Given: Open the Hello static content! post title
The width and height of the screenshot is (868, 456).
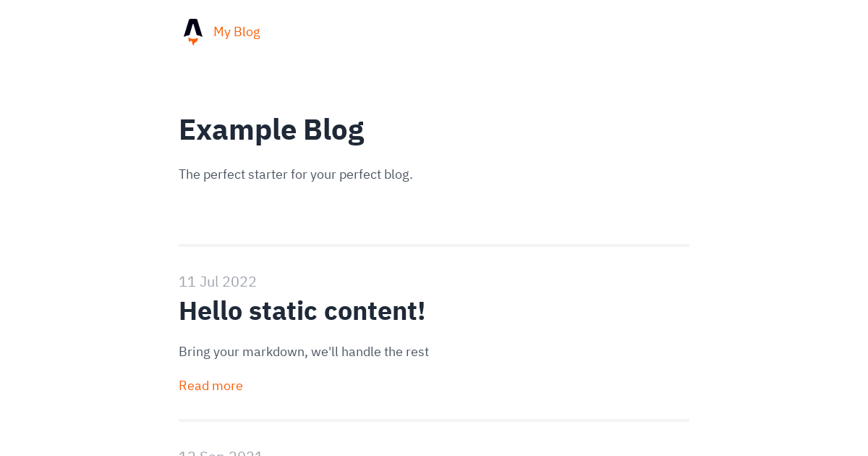Looking at the screenshot, I should (x=302, y=311).
